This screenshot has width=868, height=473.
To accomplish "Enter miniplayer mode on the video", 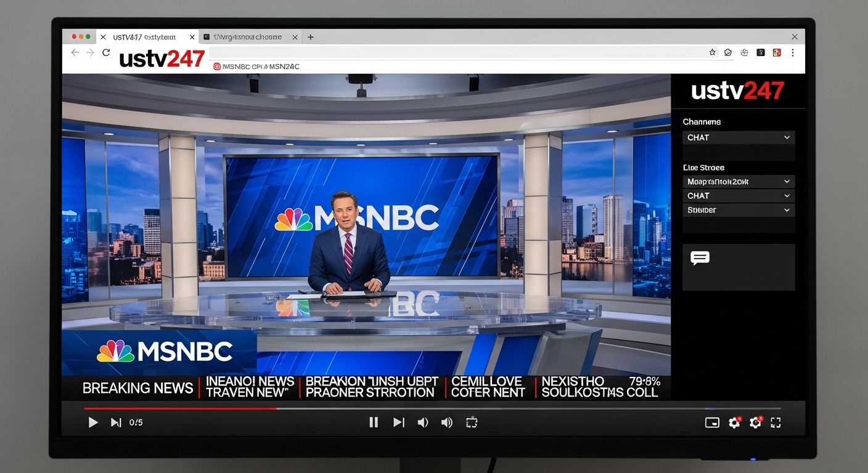I will click(712, 422).
